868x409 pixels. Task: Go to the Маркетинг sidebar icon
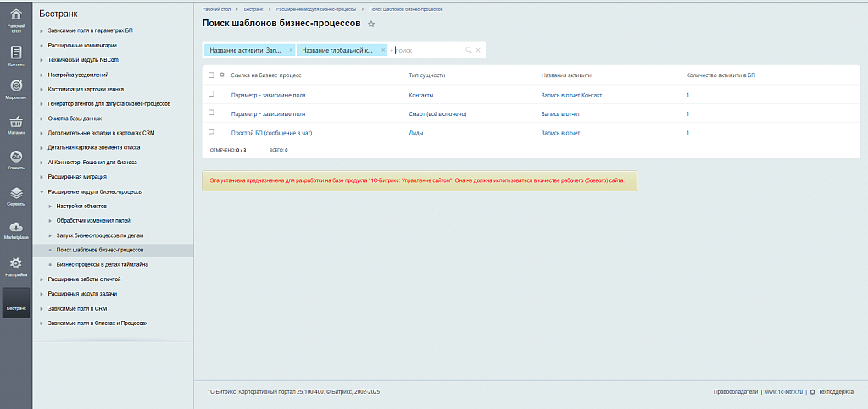pos(15,90)
